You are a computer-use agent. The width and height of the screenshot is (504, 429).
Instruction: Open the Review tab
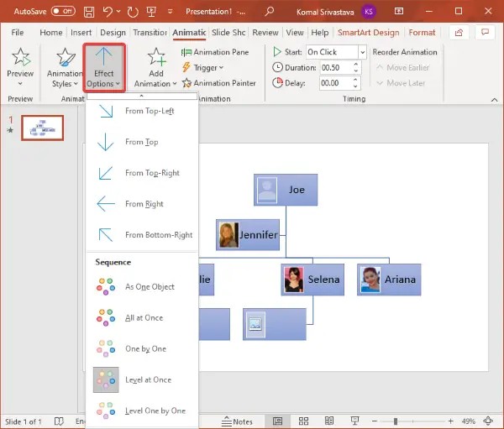(265, 33)
